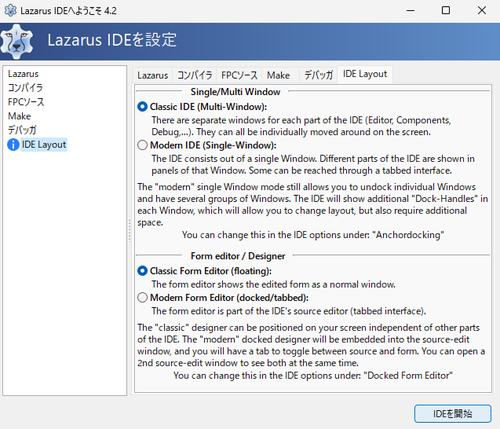500x429 pixels.
Task: Switch to the Lazarus tab
Action: point(153,75)
